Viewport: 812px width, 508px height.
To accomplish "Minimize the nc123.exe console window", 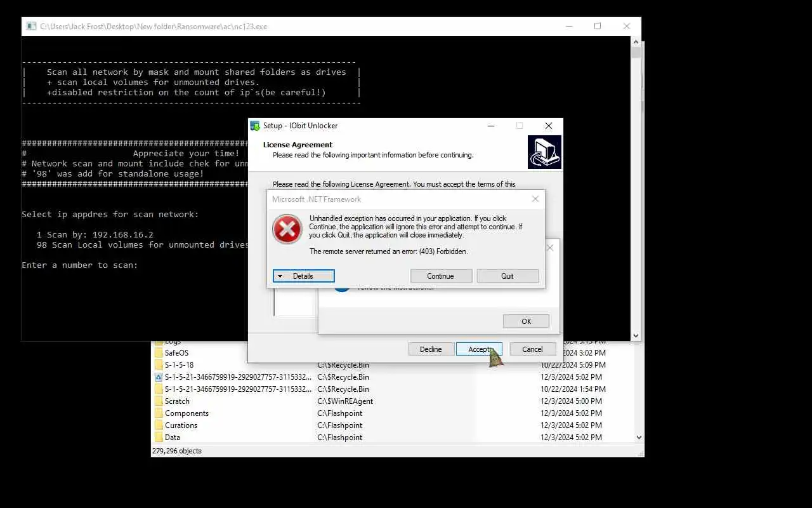I will click(x=568, y=27).
